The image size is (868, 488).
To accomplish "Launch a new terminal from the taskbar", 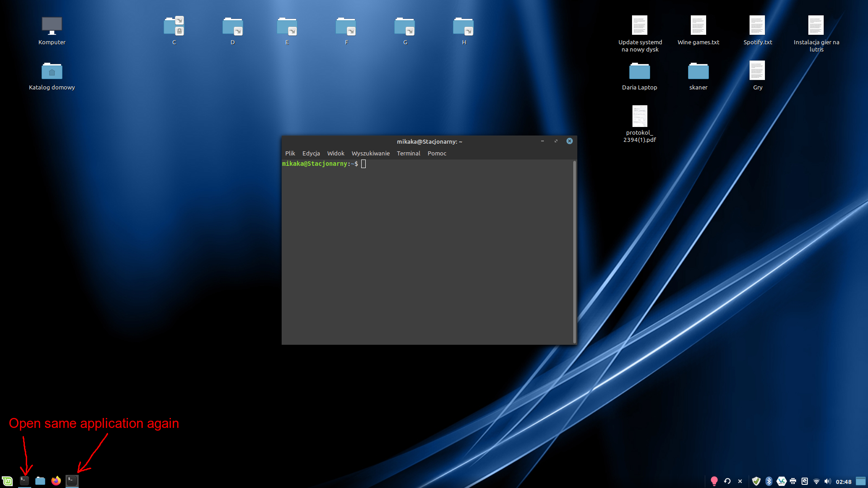I will pos(24,481).
